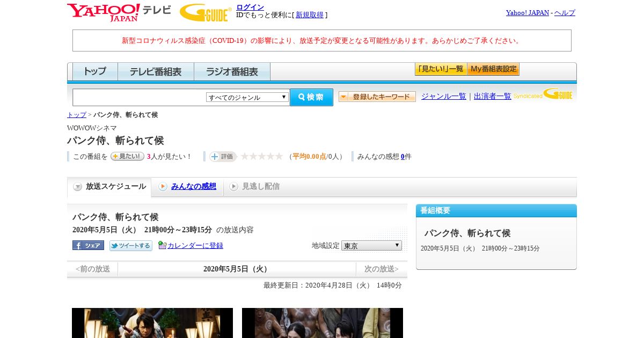The height and width of the screenshot is (338, 644).
Task: Open the ログイン link
Action: [x=250, y=7]
